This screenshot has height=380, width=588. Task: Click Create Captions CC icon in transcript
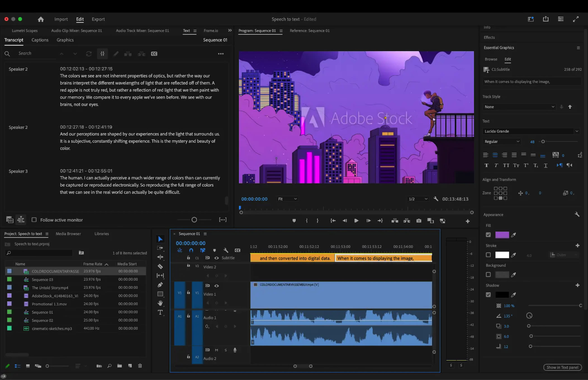(154, 54)
